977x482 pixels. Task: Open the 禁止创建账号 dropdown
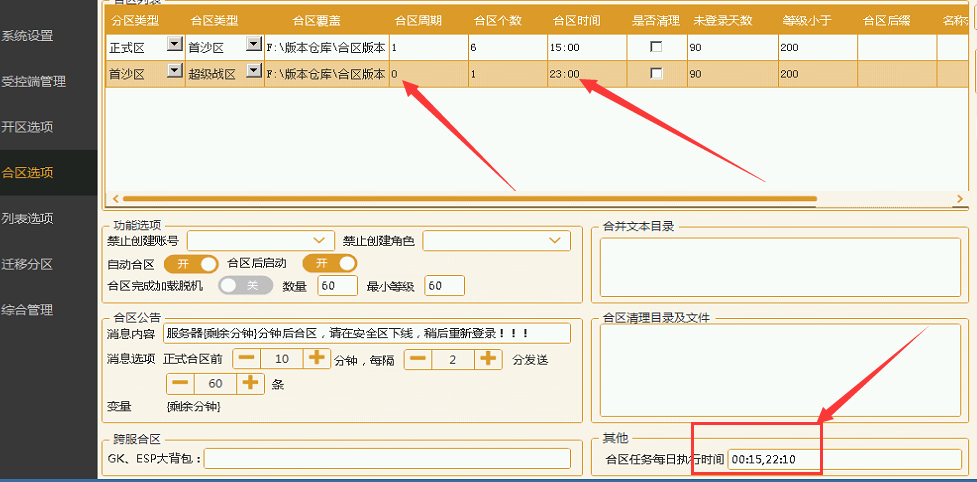[x=260, y=240]
